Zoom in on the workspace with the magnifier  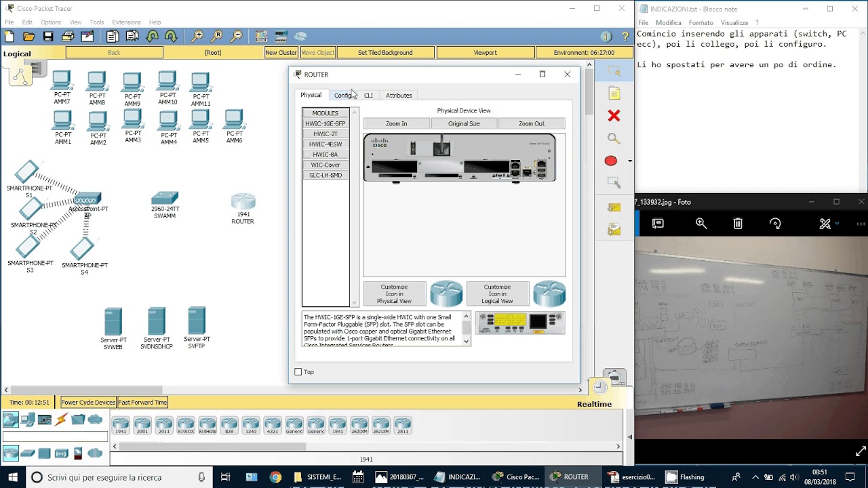pyautogui.click(x=197, y=37)
